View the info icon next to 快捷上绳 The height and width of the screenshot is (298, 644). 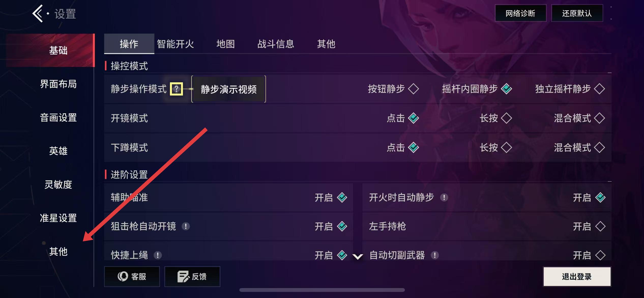point(158,255)
